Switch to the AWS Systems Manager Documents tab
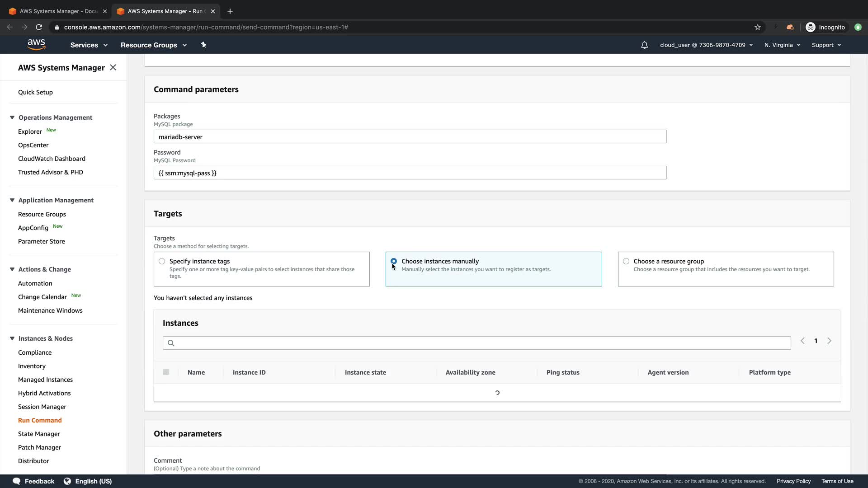Image resolution: width=868 pixels, height=488 pixels. coord(58,11)
